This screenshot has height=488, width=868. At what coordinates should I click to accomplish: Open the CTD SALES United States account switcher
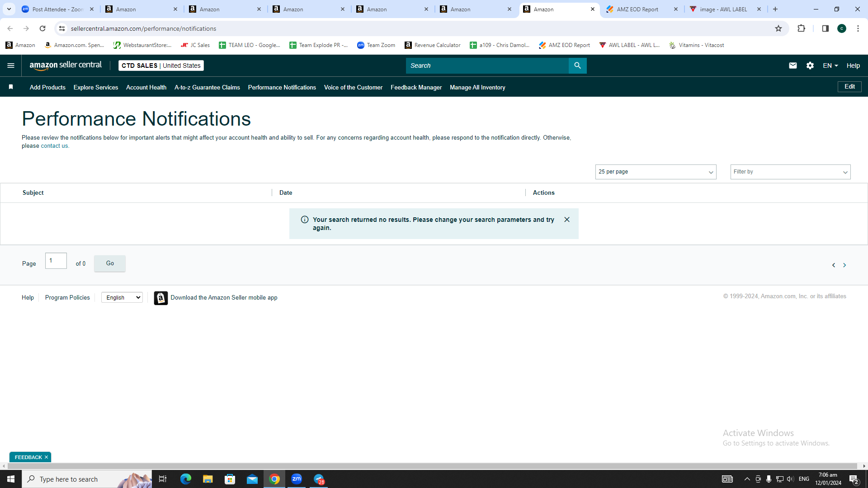tap(161, 66)
